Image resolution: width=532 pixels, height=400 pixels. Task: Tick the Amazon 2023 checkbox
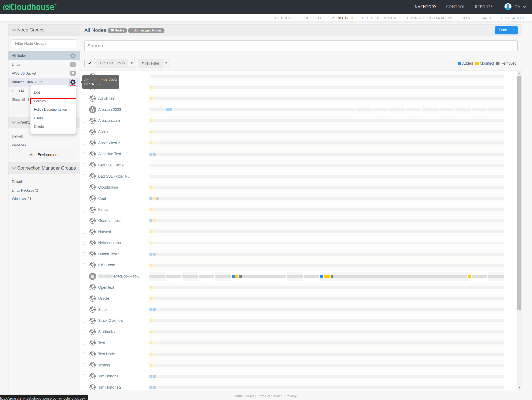click(x=84, y=110)
